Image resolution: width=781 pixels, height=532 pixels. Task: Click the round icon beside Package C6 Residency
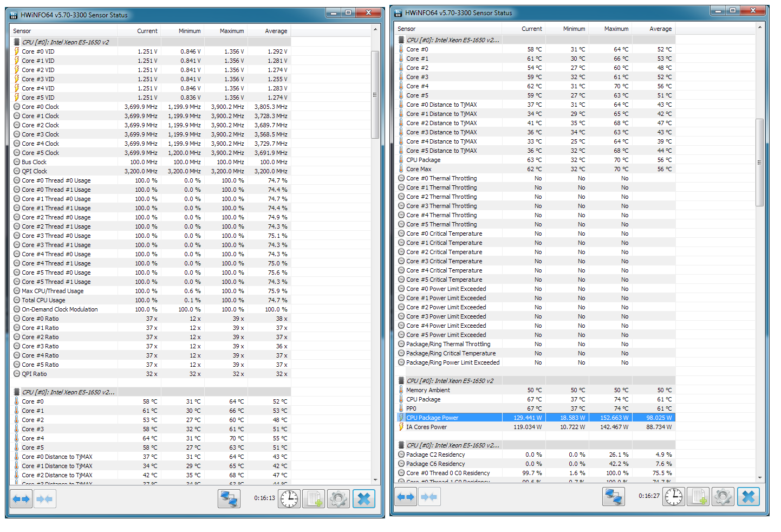tap(401, 464)
